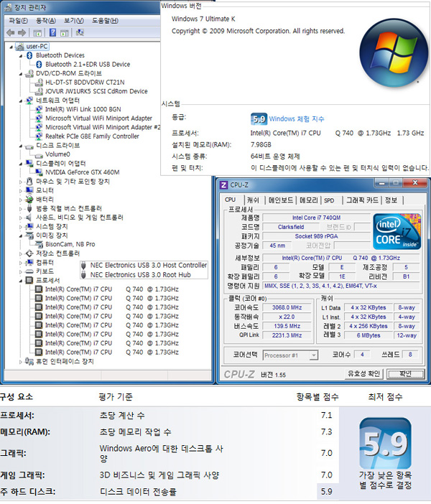This screenshot has width=431, height=504.
Task: Click the 확인 button in CPU-Z
Action: (x=405, y=374)
